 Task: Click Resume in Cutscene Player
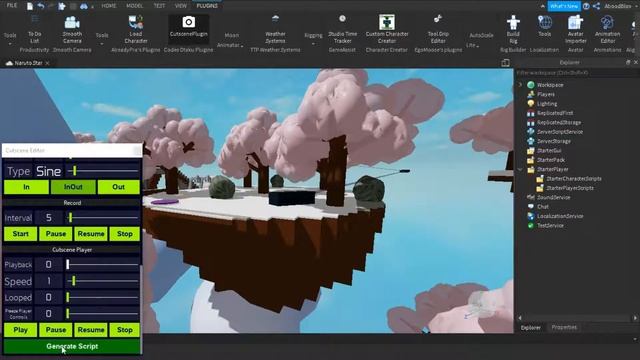point(91,330)
